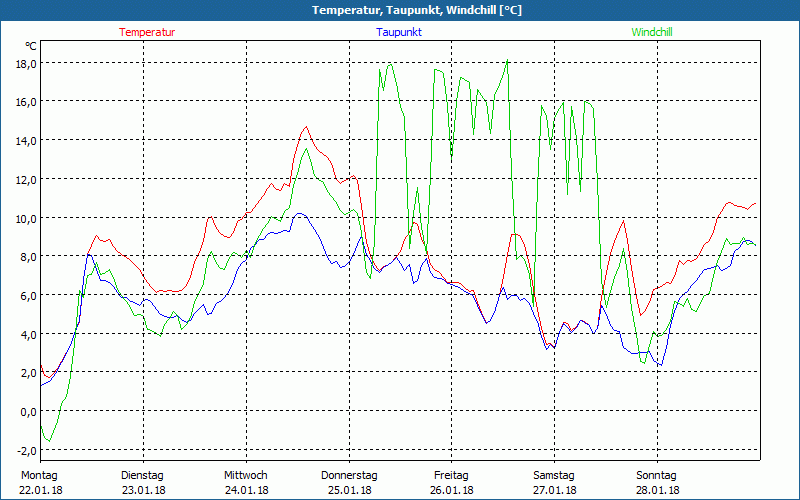Screen dimensions: 800x500
Task: Click the 2,0 y-axis value
Action: 28,373
